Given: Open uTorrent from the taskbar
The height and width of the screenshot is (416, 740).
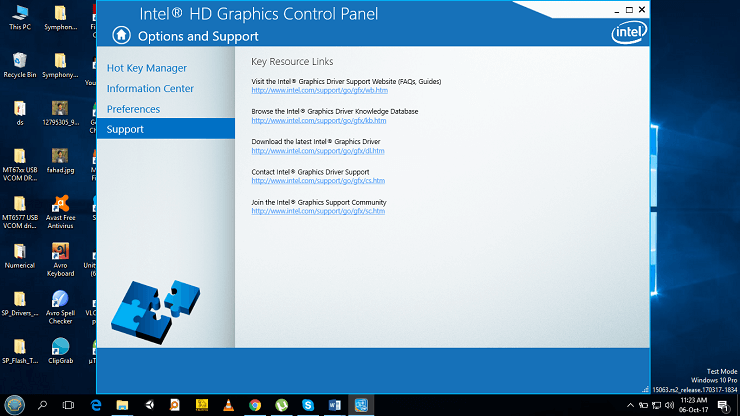Looking at the screenshot, I should (282, 405).
